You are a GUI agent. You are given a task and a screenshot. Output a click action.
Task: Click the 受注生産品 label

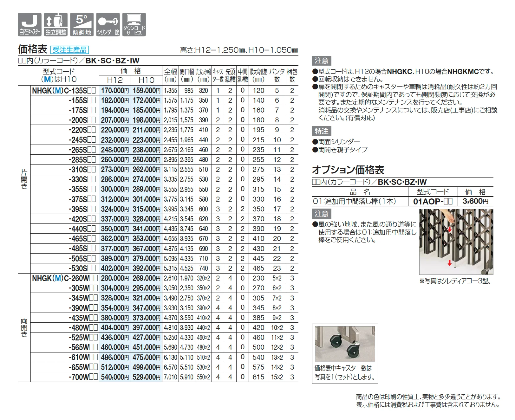(69, 50)
